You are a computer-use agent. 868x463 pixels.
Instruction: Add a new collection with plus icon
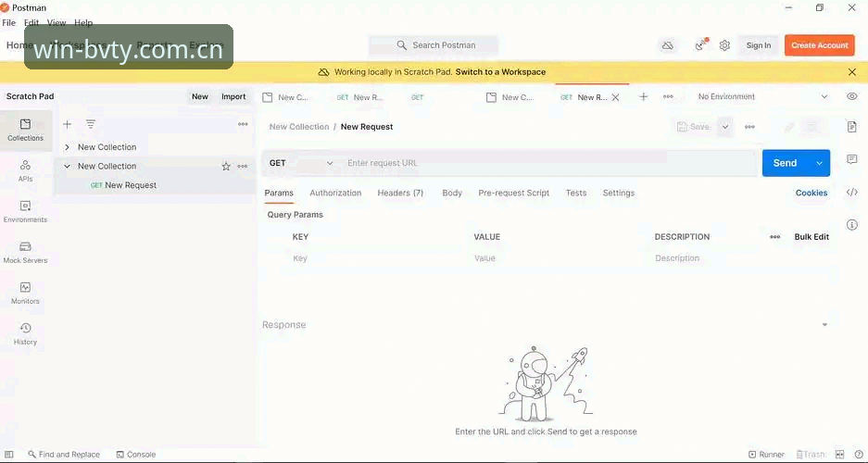(67, 124)
